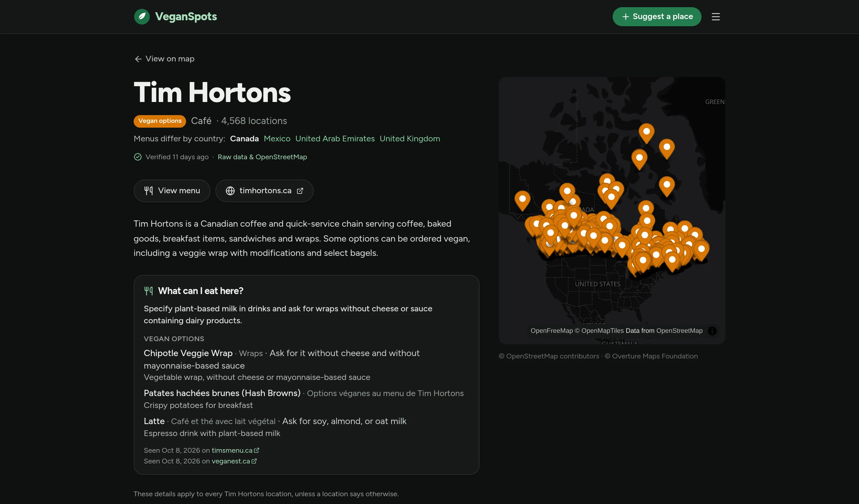Click 'Crispy potatoes for breakfast' description

[198, 405]
